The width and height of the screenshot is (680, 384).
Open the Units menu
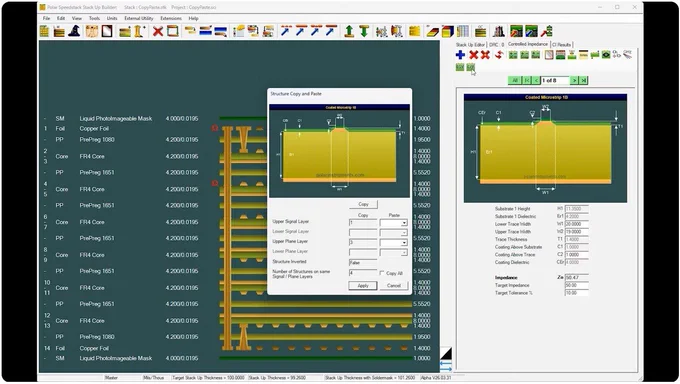tap(112, 18)
